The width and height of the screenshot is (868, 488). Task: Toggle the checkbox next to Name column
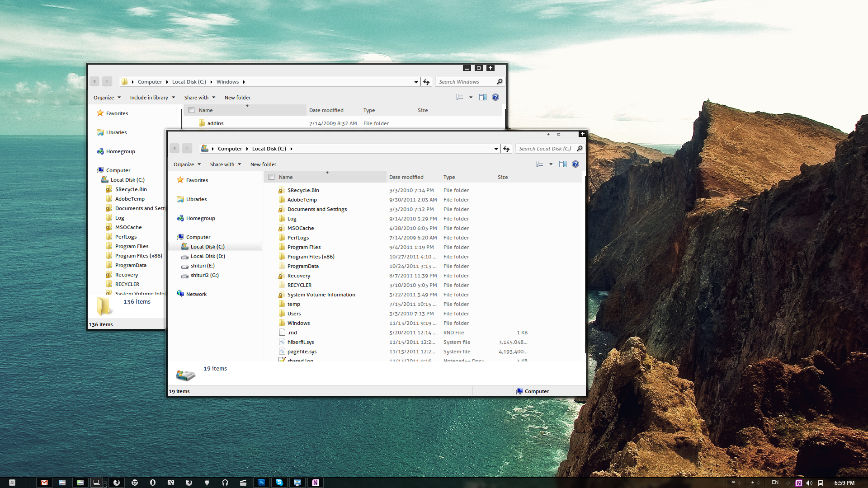click(x=271, y=177)
